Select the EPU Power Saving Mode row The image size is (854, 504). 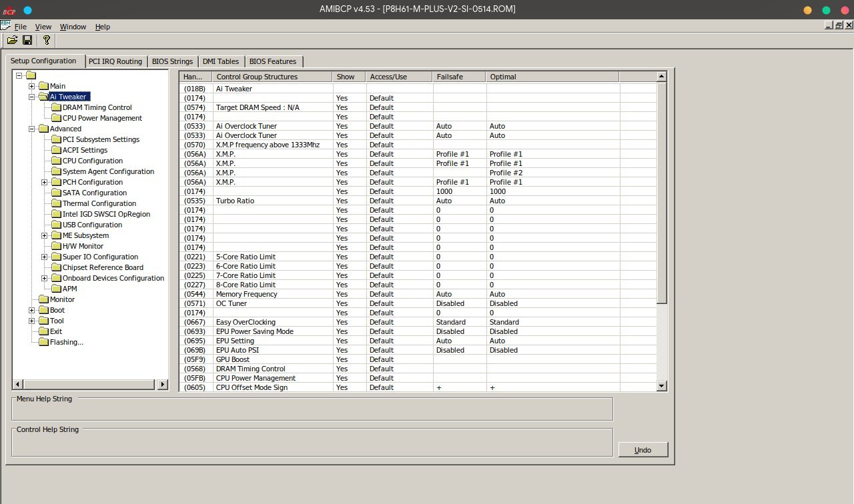pyautogui.click(x=418, y=331)
